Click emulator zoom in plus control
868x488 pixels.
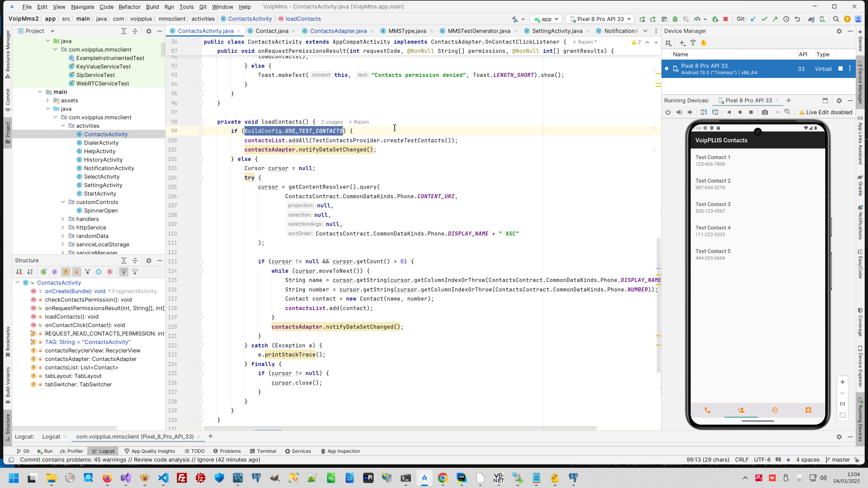point(842,382)
